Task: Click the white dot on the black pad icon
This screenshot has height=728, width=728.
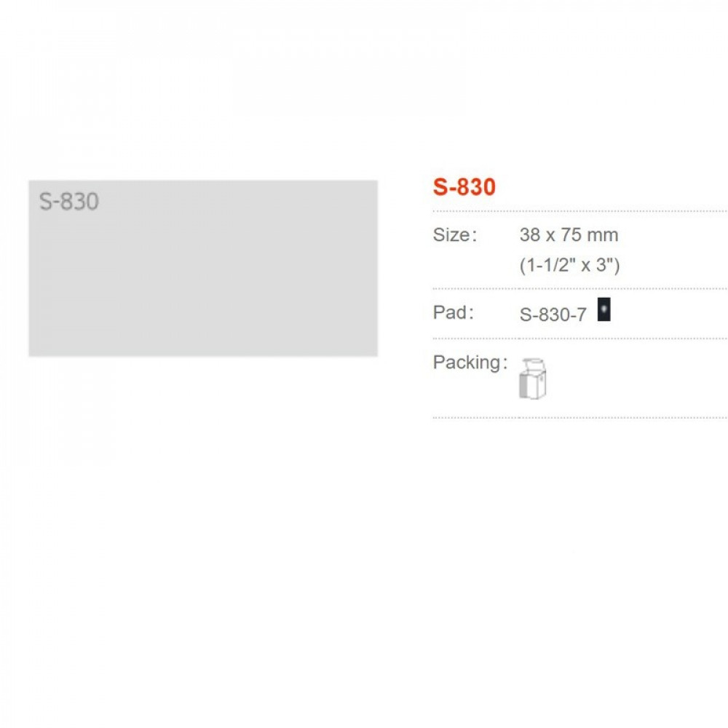Action: click(604, 308)
